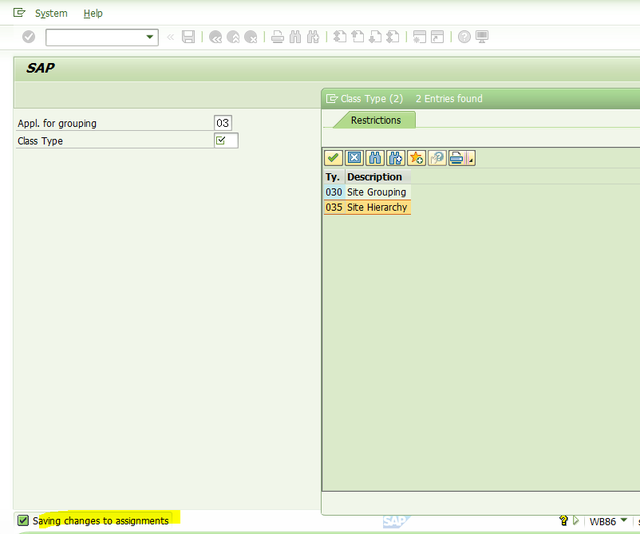
Task: Select the Site Grouping description
Action: (x=377, y=192)
